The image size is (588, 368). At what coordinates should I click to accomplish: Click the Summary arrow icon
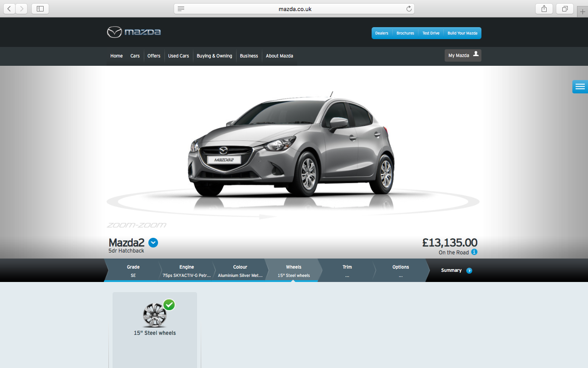(469, 270)
